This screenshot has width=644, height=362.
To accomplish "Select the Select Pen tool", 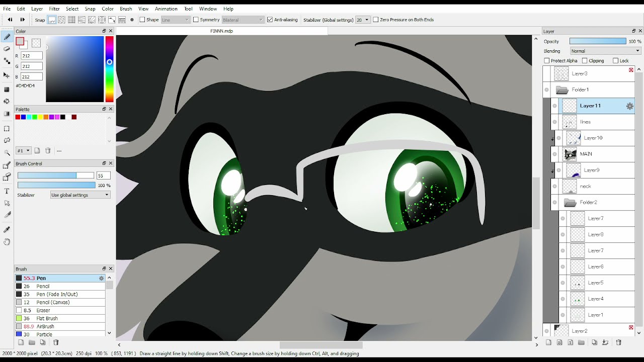I will click(x=7, y=165).
